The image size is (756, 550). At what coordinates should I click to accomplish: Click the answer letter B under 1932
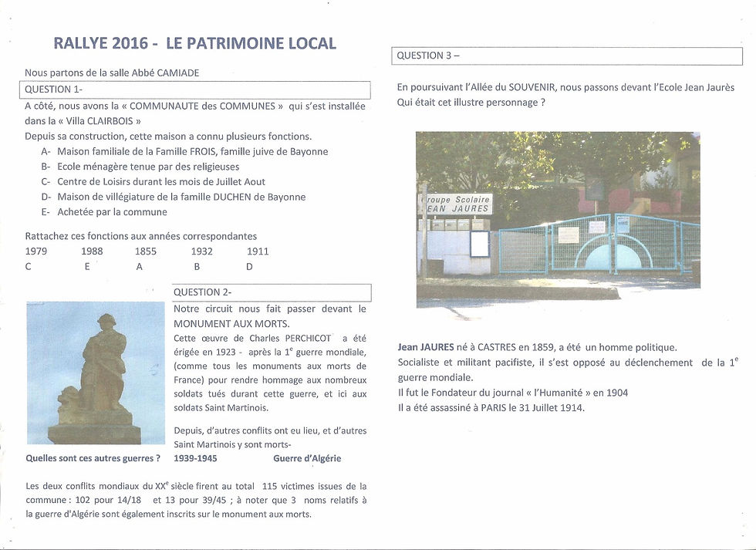[x=197, y=267]
